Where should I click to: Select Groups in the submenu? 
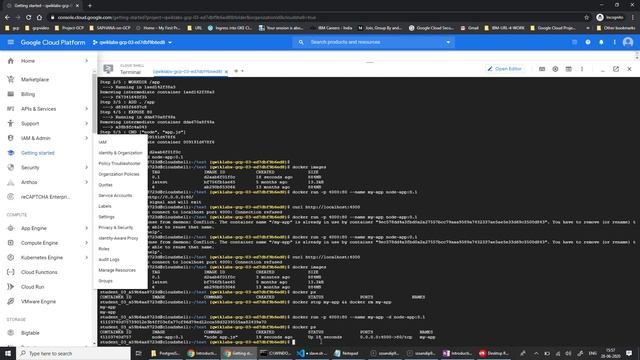tap(105, 281)
